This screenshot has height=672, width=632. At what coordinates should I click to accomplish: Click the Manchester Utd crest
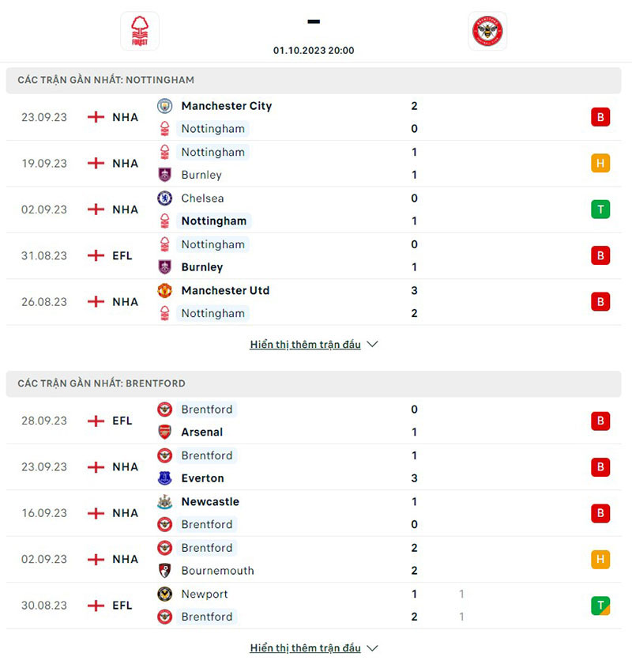[x=165, y=290]
